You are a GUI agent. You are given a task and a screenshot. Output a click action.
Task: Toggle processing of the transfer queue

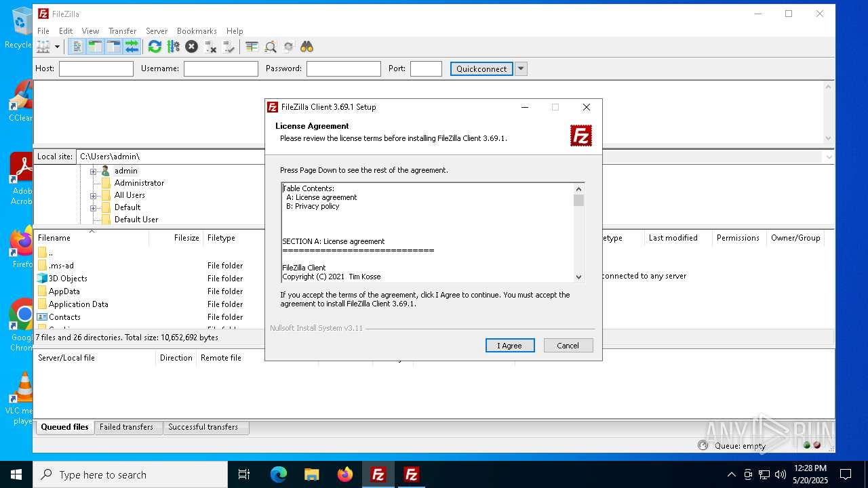click(x=173, y=47)
